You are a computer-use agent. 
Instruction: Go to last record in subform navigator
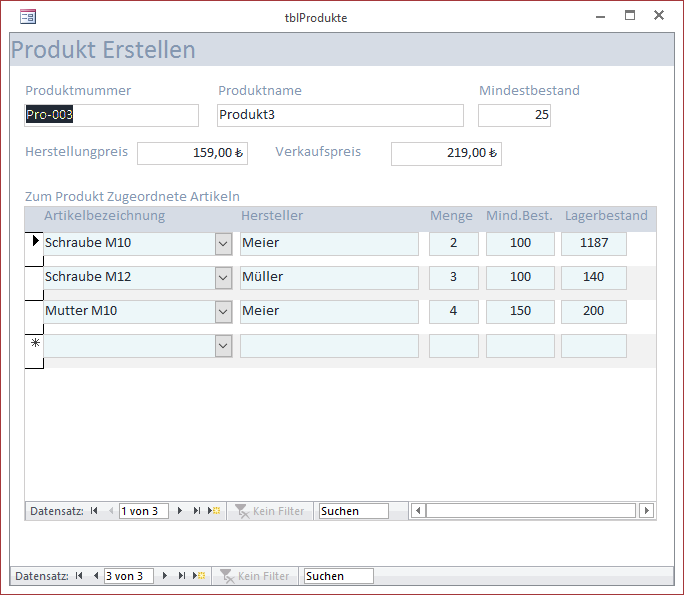(x=197, y=511)
